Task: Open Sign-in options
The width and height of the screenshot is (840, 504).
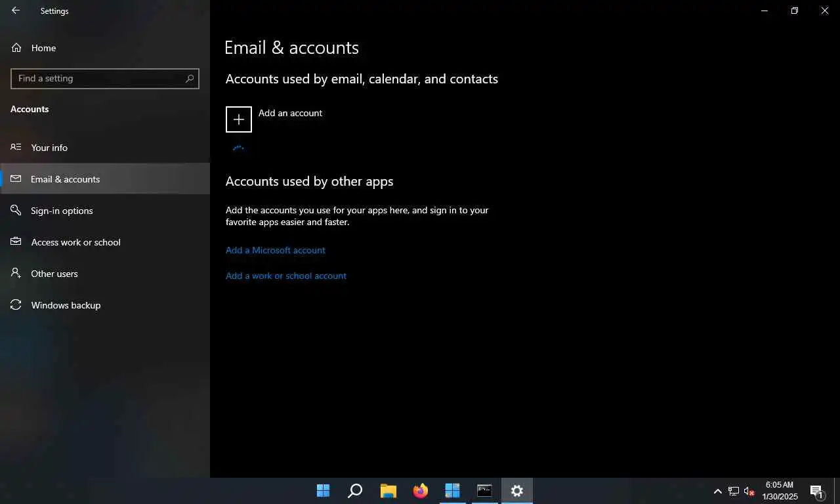Action: click(x=105, y=211)
